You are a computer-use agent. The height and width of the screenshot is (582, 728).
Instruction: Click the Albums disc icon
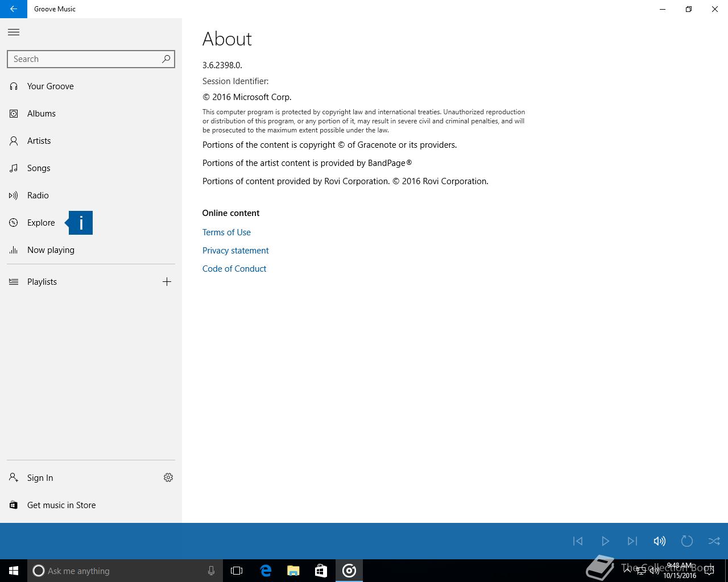point(14,114)
